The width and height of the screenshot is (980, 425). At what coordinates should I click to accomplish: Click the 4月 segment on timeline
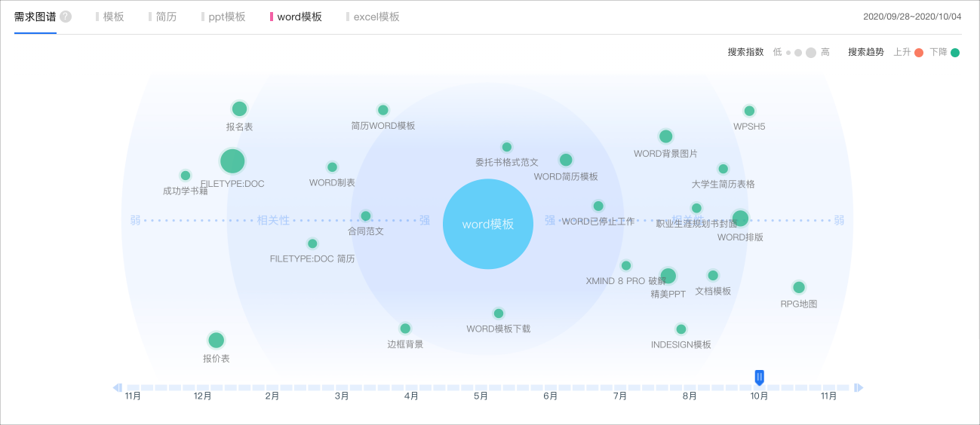[411, 387]
